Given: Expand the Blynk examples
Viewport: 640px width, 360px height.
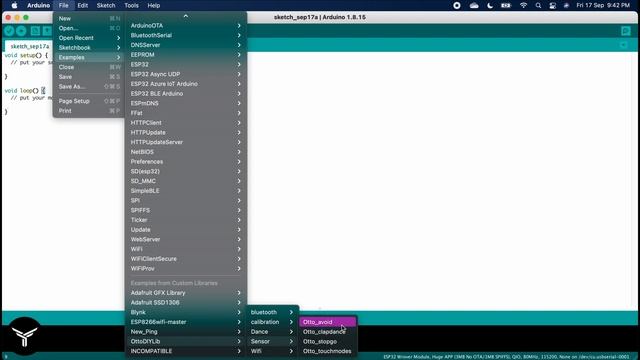Looking at the screenshot, I should point(186,312).
